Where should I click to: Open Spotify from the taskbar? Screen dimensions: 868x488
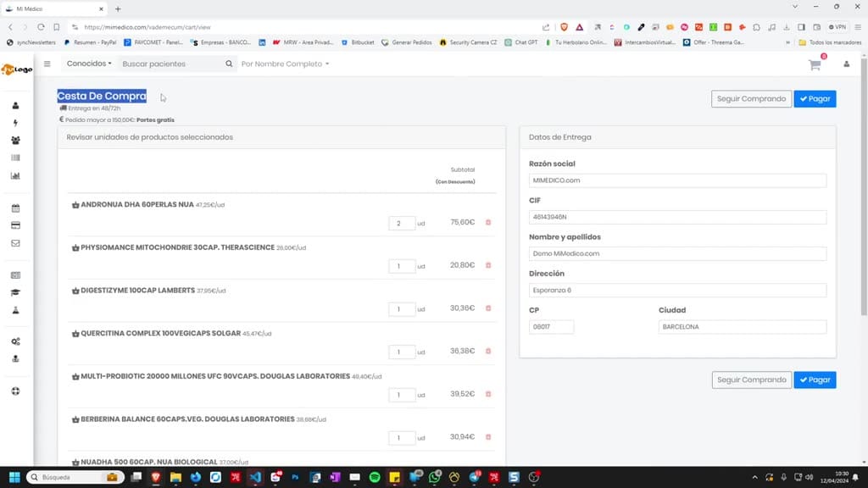point(375,477)
